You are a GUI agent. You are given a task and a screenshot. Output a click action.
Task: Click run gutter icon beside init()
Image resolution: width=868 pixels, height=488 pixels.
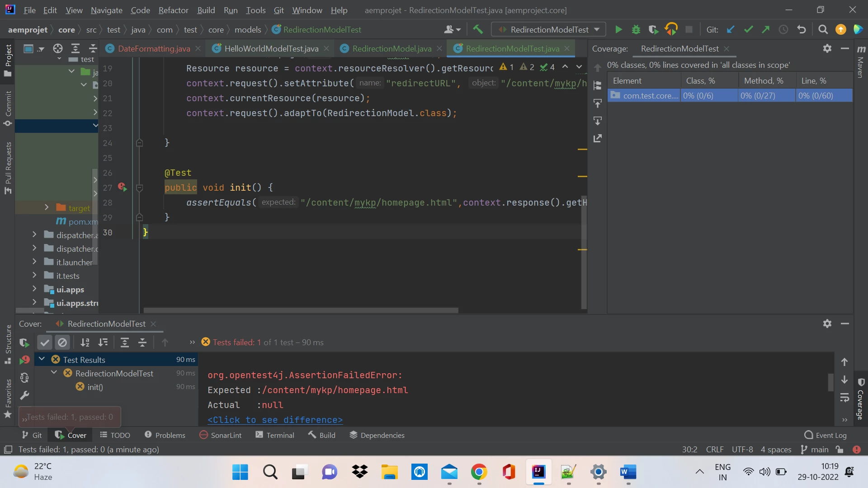[122, 187]
